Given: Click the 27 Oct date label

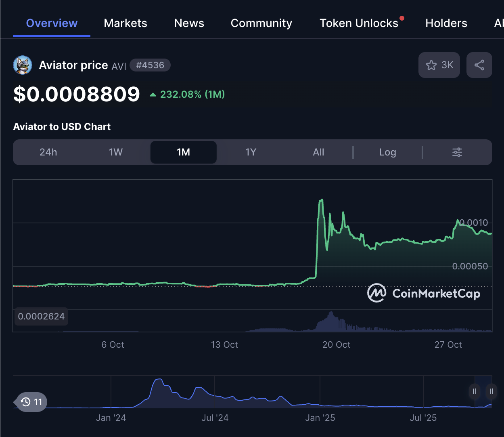Looking at the screenshot, I should pyautogui.click(x=448, y=345).
